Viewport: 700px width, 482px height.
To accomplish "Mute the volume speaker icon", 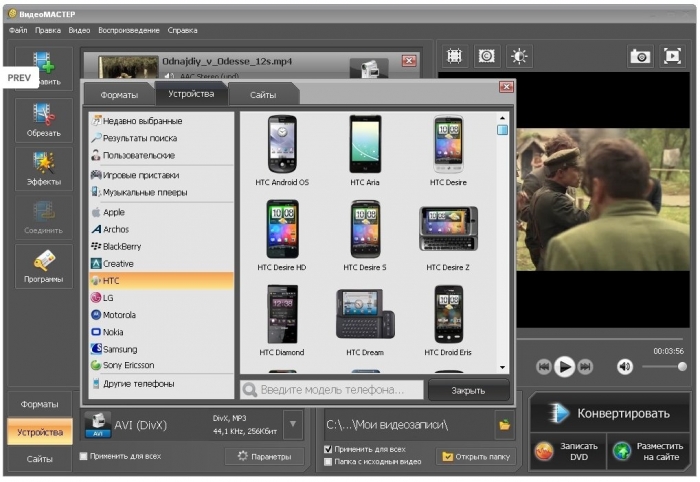I will pyautogui.click(x=625, y=367).
